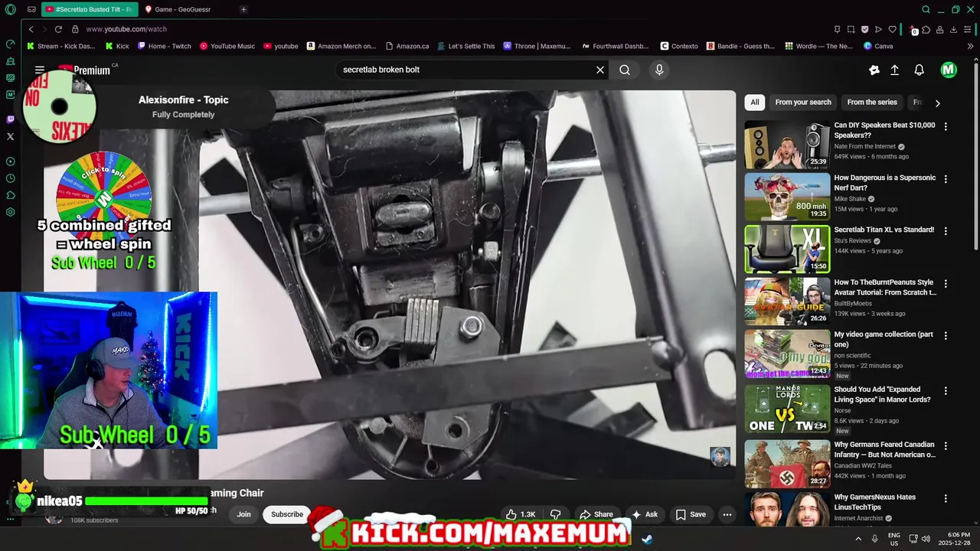The width and height of the screenshot is (980, 551).
Task: Open Why Germans Feared Canadian Infantry thumbnail
Action: (x=787, y=464)
